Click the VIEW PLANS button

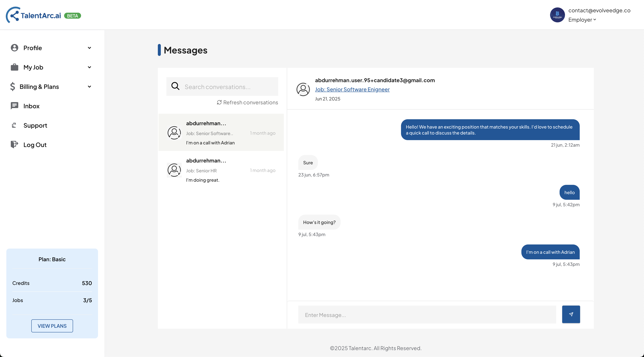click(x=52, y=326)
